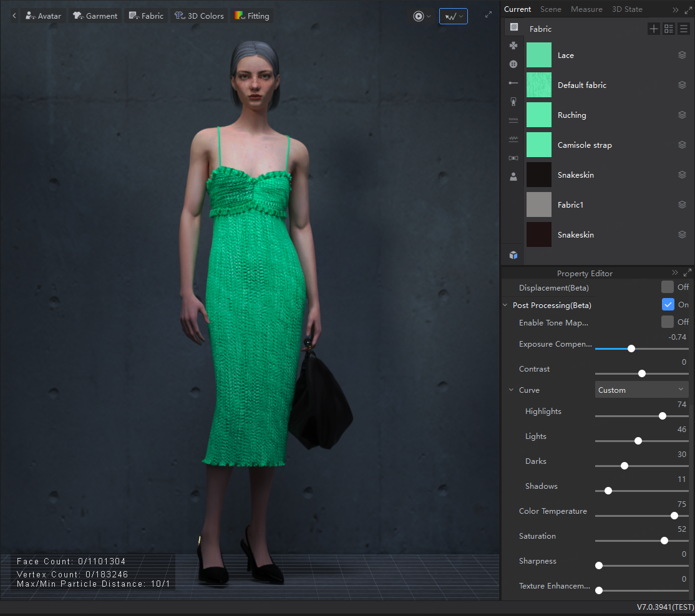The height and width of the screenshot is (616, 695).
Task: Click the 3D Colors toolbar button
Action: click(x=199, y=16)
